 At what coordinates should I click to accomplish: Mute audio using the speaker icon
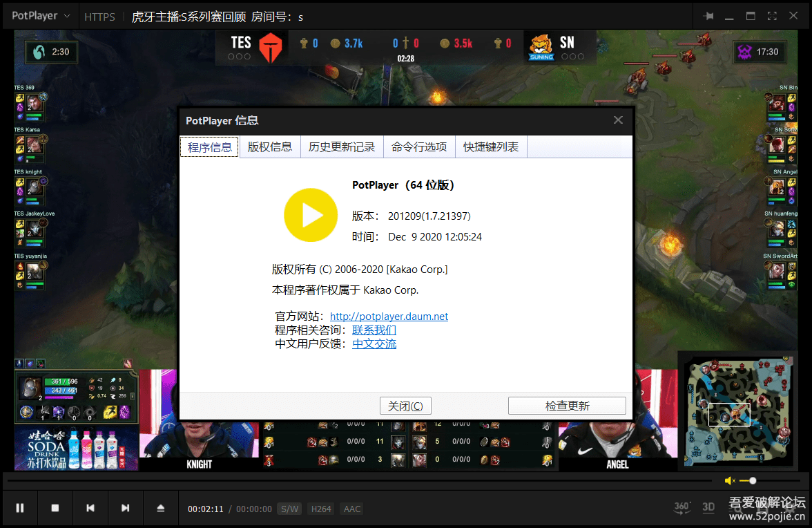[729, 480]
